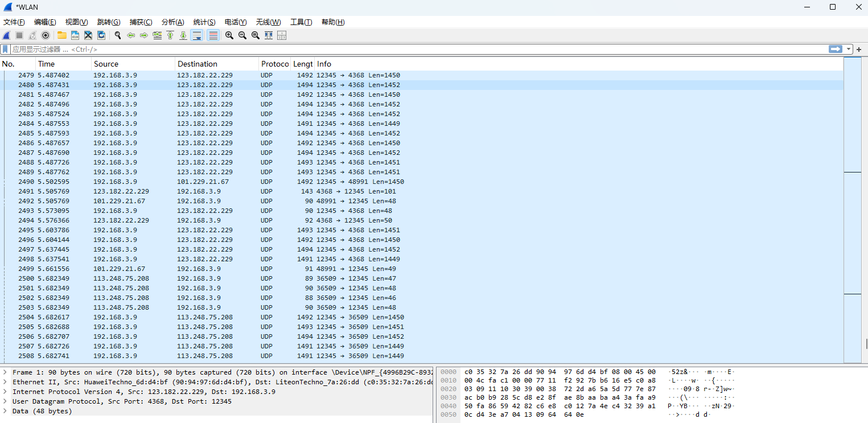Screen dimensions: 868x423
Task: Open the 编辑(E) menu
Action: (45, 22)
